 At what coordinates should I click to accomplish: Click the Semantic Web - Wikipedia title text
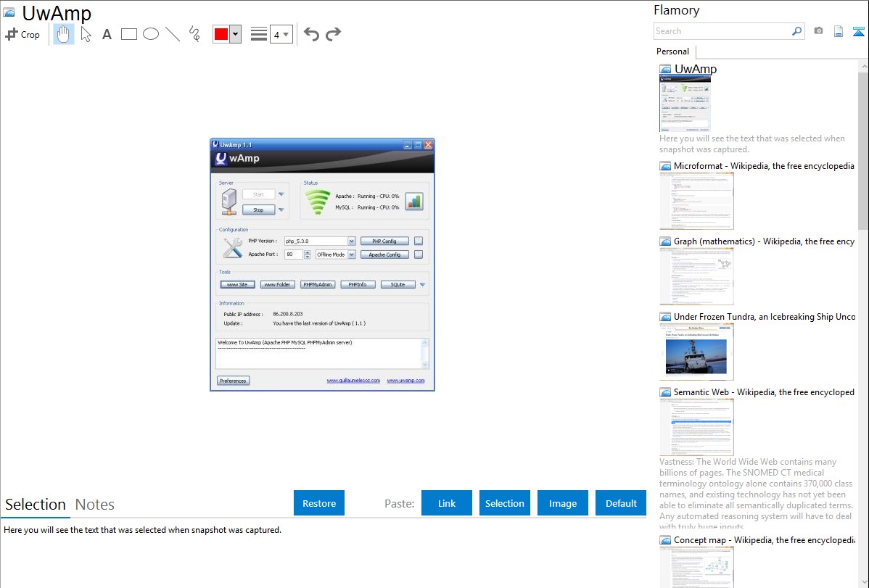[764, 392]
